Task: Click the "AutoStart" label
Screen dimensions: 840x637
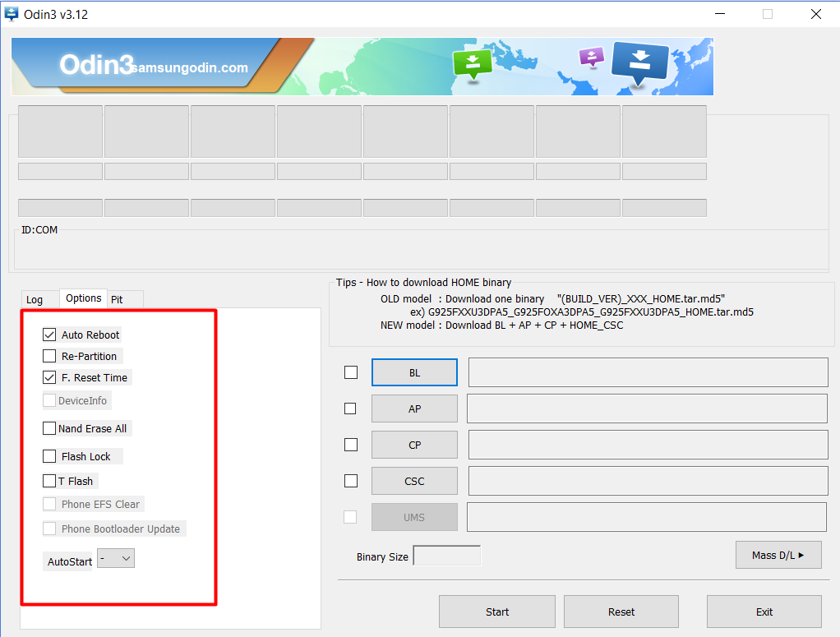Action: pos(70,561)
